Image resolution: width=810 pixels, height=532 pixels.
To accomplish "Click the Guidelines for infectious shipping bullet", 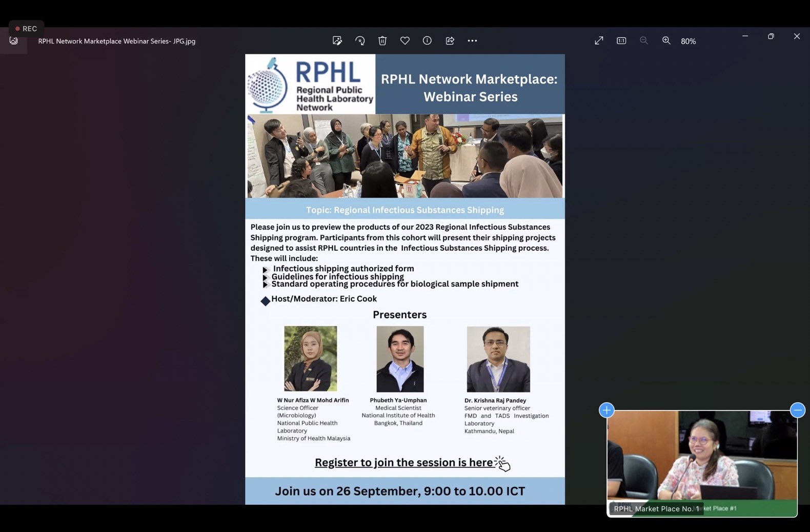I will coord(337,276).
